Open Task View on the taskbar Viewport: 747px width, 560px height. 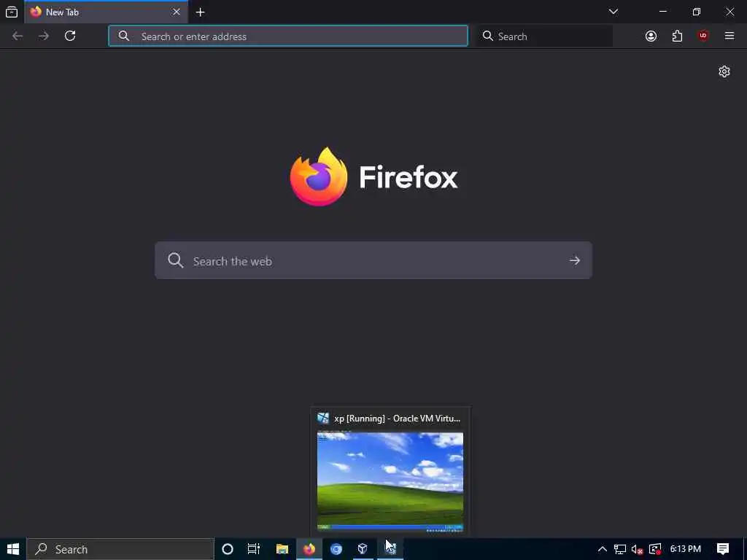253,549
